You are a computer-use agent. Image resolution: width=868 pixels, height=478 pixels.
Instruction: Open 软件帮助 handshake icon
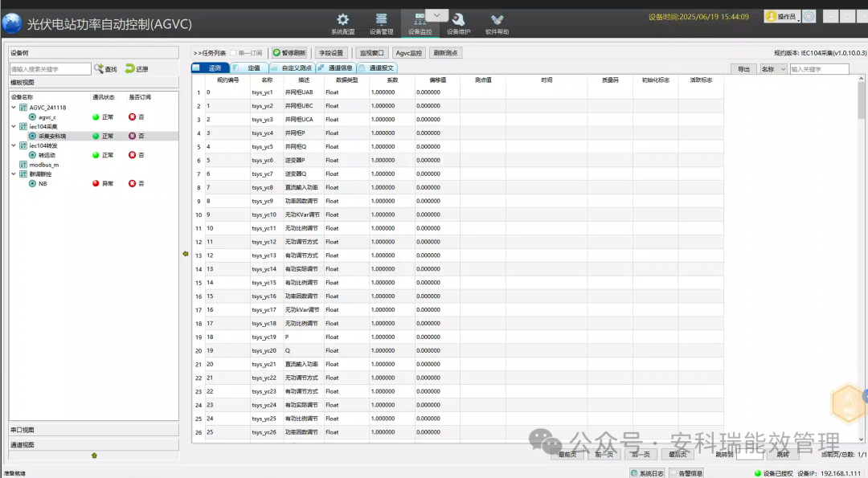click(x=497, y=20)
